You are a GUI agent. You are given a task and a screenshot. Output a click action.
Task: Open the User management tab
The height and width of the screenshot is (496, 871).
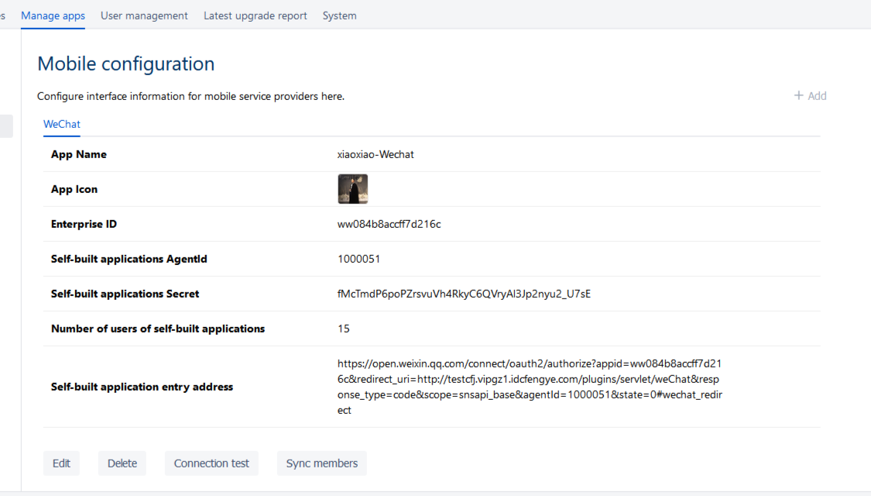coord(144,16)
